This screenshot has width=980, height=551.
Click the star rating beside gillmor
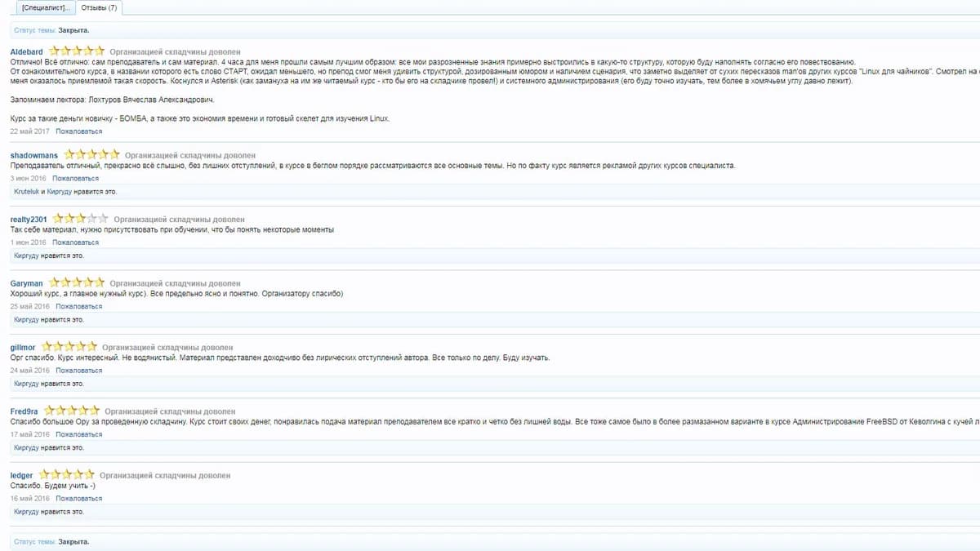pos(69,347)
